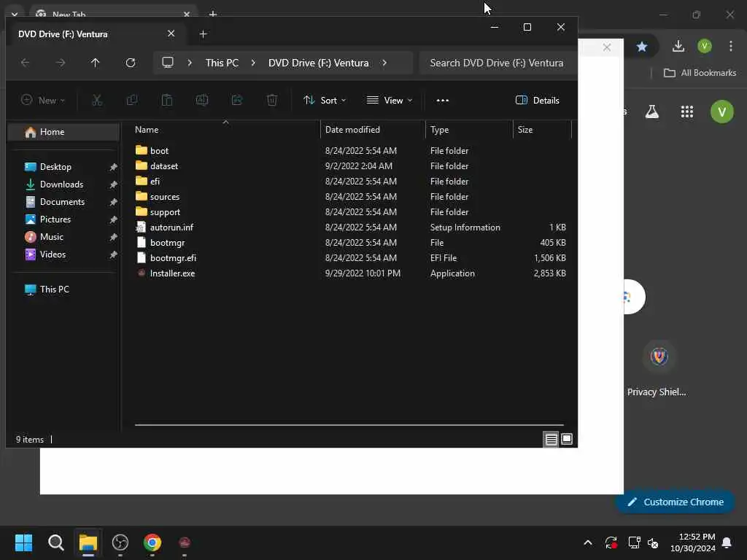Image resolution: width=747 pixels, height=560 pixels.
Task: Go forward with the right arrow
Action: (x=60, y=63)
